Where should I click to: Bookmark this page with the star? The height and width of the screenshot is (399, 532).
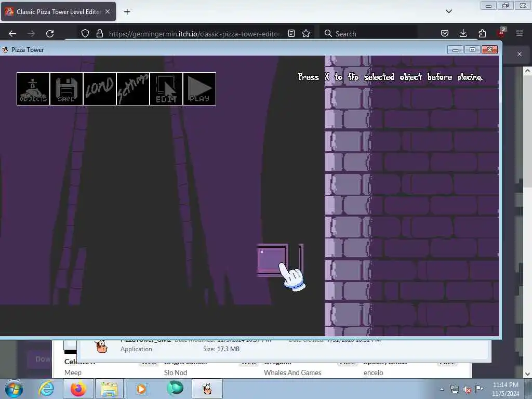point(306,33)
